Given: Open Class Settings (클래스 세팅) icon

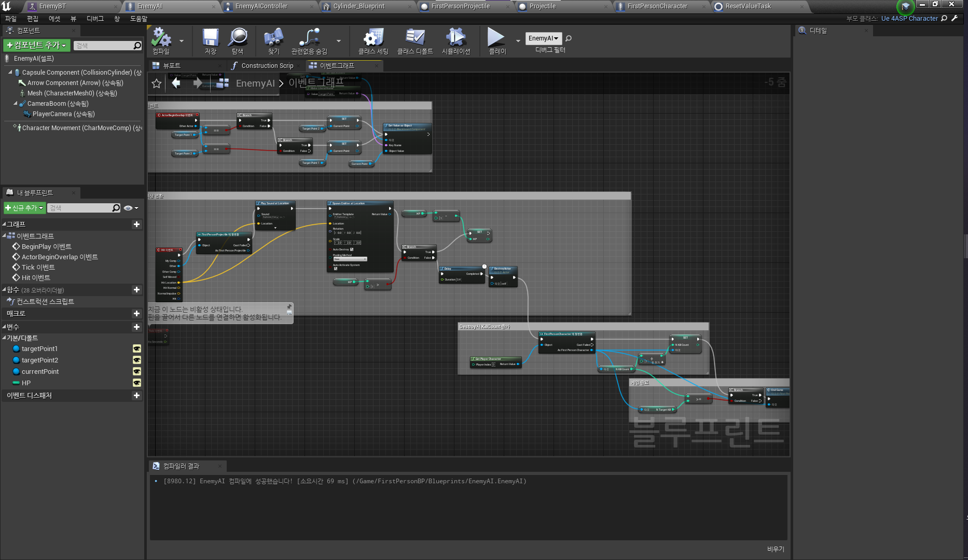Looking at the screenshot, I should click(x=373, y=38).
